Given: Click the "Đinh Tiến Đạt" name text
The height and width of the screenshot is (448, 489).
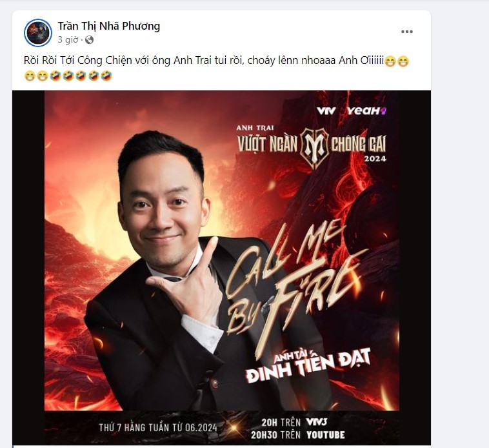Looking at the screenshot, I should (308, 365).
